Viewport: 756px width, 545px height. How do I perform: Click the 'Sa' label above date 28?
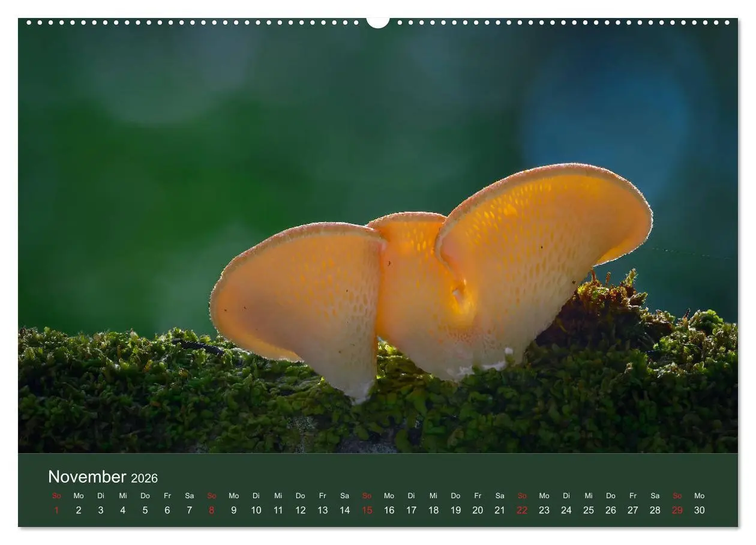pyautogui.click(x=655, y=496)
